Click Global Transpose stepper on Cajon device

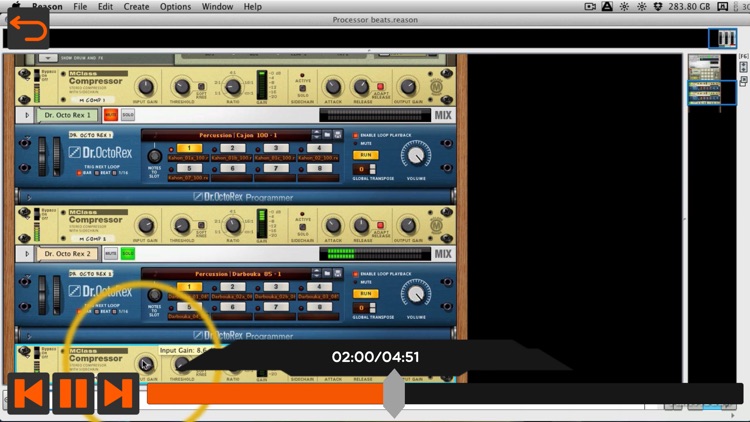click(x=373, y=169)
